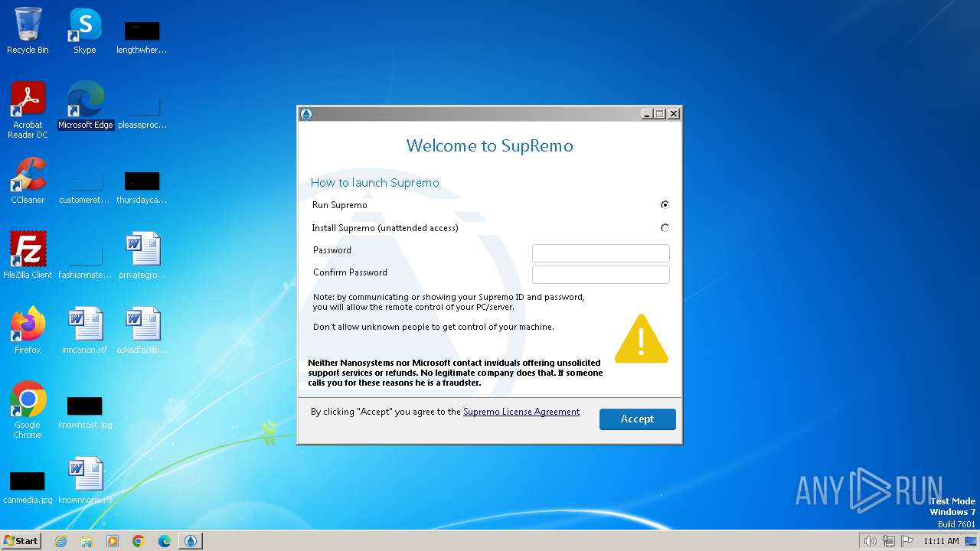This screenshot has height=551, width=980.
Task: Maximize the SupRemo window
Action: tap(660, 114)
